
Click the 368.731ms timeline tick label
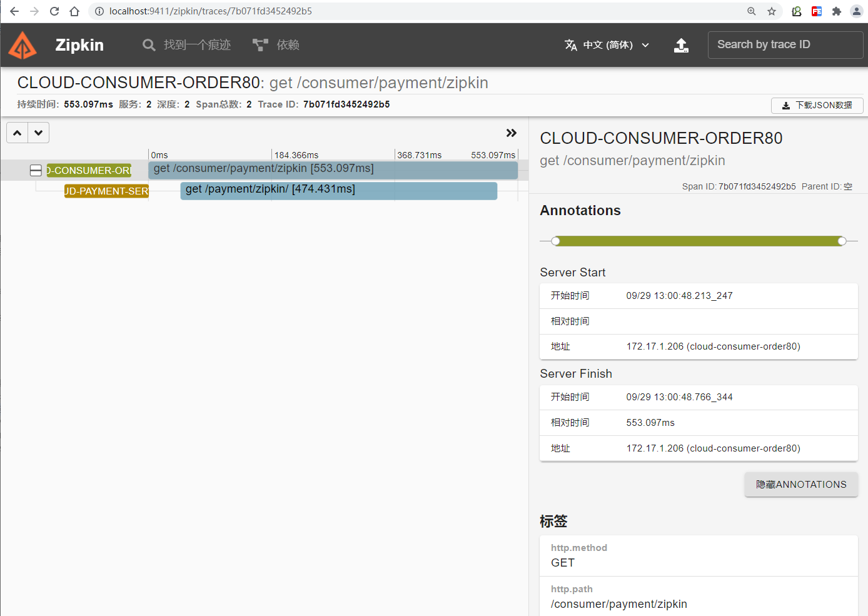pyautogui.click(x=420, y=155)
